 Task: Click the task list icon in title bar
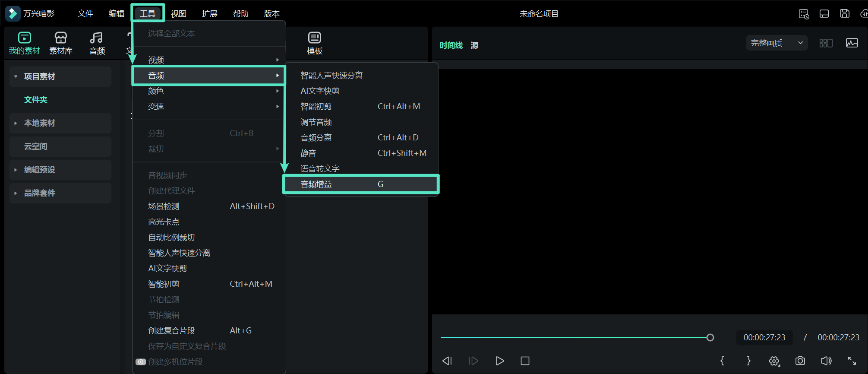pos(804,14)
